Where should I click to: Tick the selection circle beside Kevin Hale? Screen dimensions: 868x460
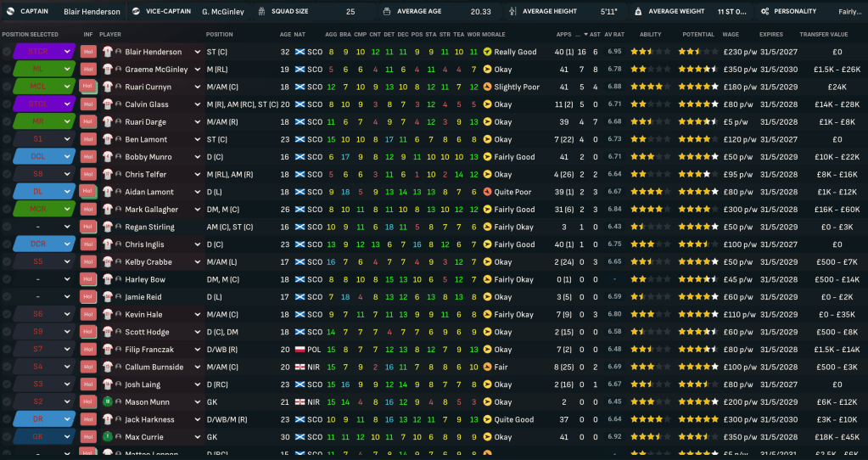pos(7,315)
